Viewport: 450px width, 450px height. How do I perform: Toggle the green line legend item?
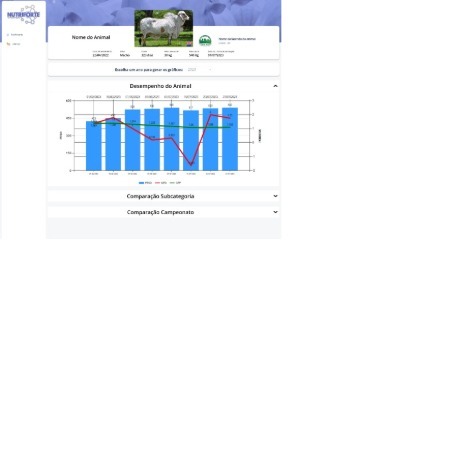[x=175, y=183]
